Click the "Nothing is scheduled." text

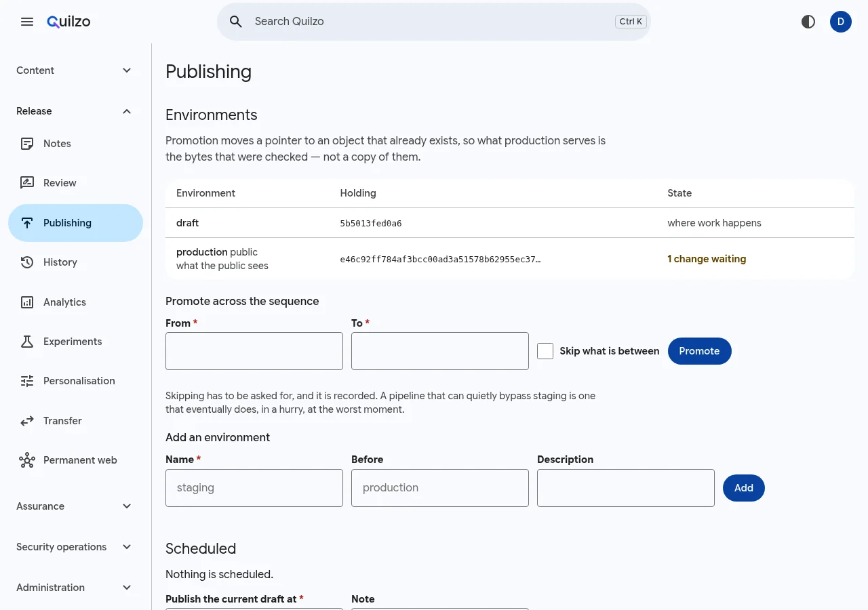[219, 574]
